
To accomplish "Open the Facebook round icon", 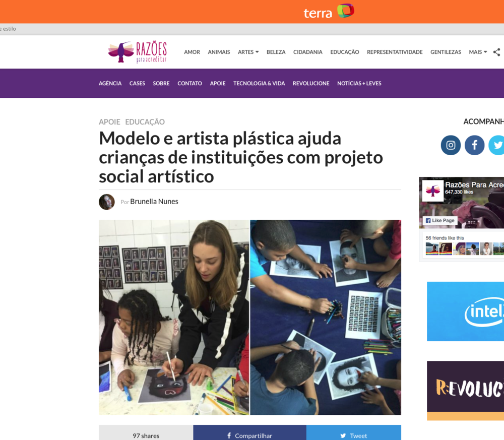I will 474,145.
